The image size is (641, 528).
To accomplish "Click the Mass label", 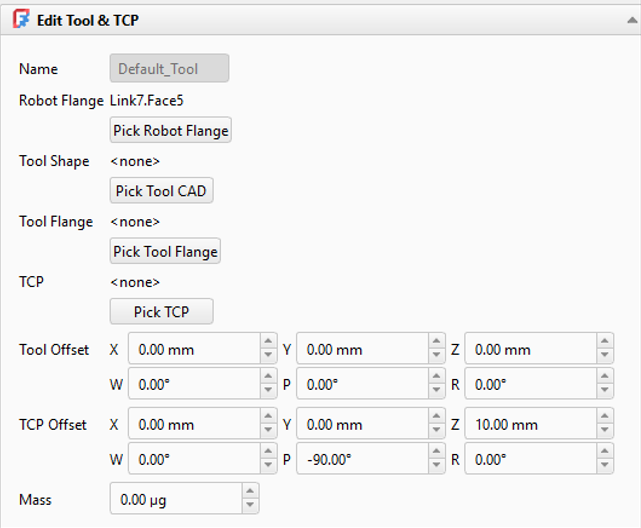I will (x=36, y=500).
